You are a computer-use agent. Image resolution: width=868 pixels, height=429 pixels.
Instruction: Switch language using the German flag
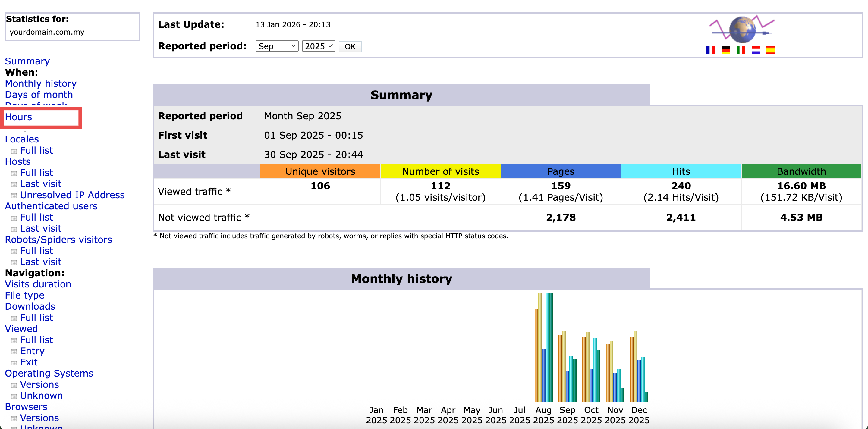point(725,50)
